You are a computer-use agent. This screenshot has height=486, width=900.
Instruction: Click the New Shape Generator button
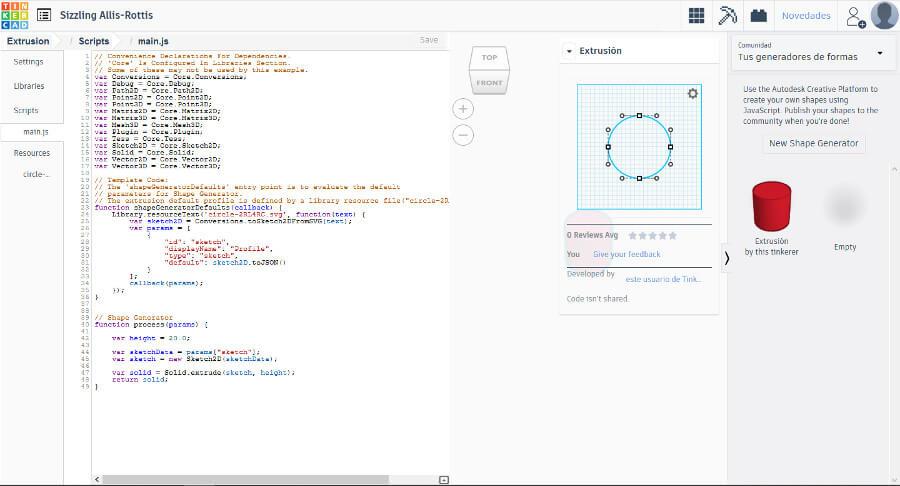coord(813,143)
